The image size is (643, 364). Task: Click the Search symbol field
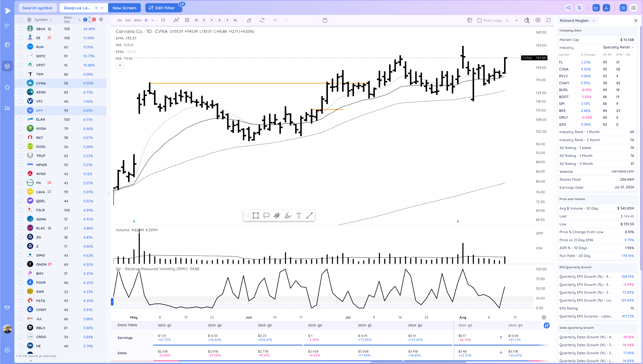[37, 8]
